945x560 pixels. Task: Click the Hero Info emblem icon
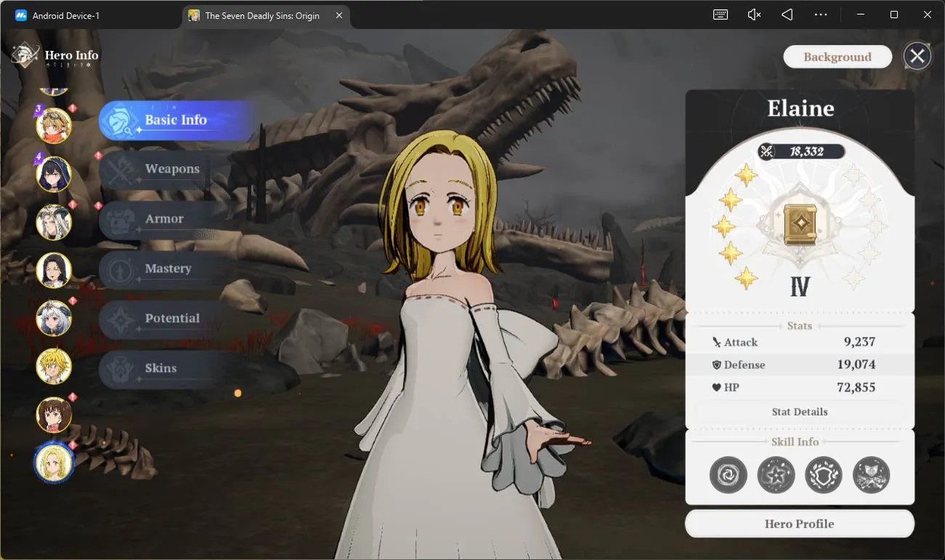(25, 56)
